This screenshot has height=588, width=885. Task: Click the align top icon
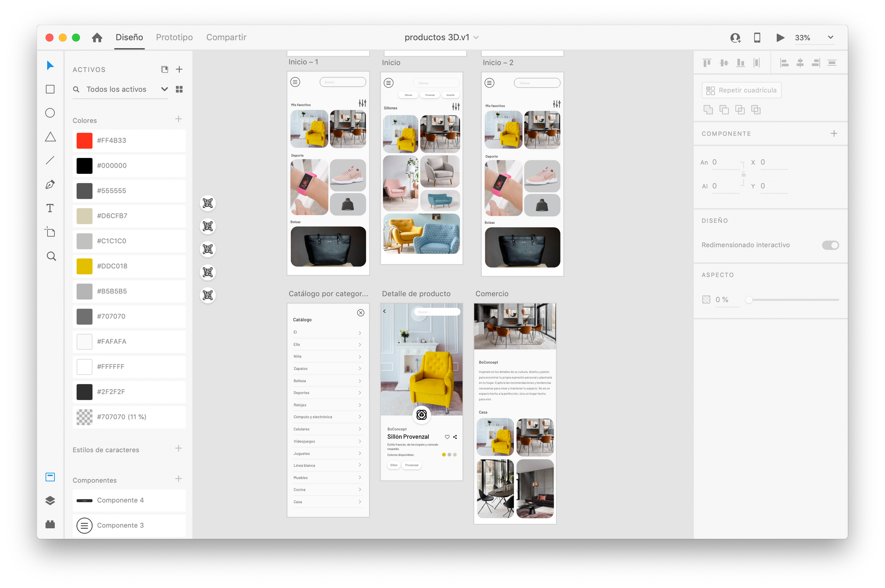pos(707,63)
